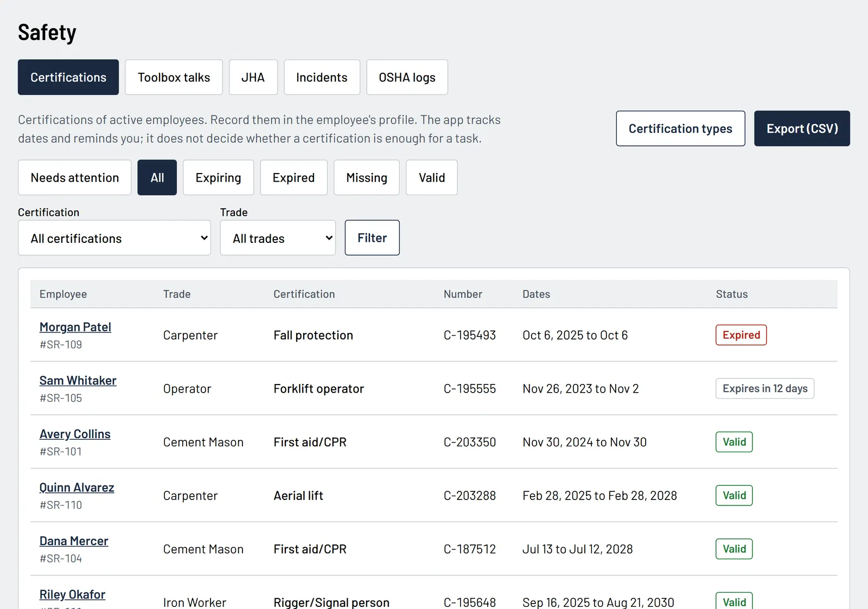Click the Dates column header

536,294
